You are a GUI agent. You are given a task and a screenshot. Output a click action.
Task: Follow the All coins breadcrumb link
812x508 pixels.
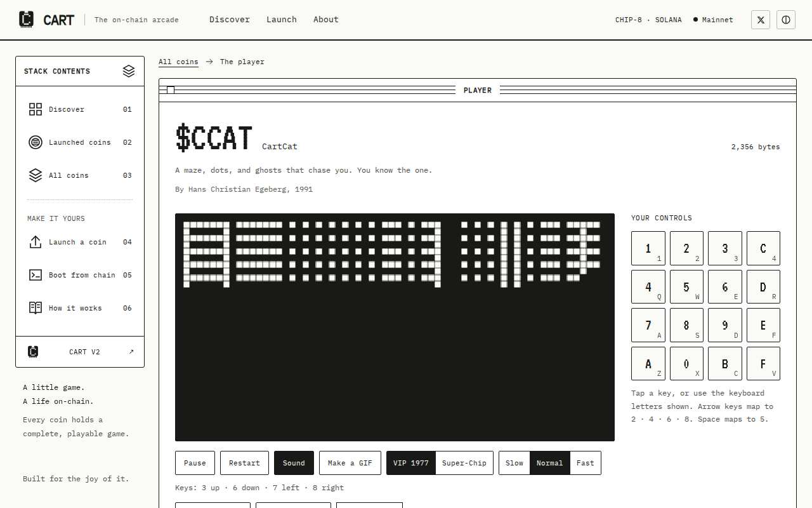pos(178,62)
